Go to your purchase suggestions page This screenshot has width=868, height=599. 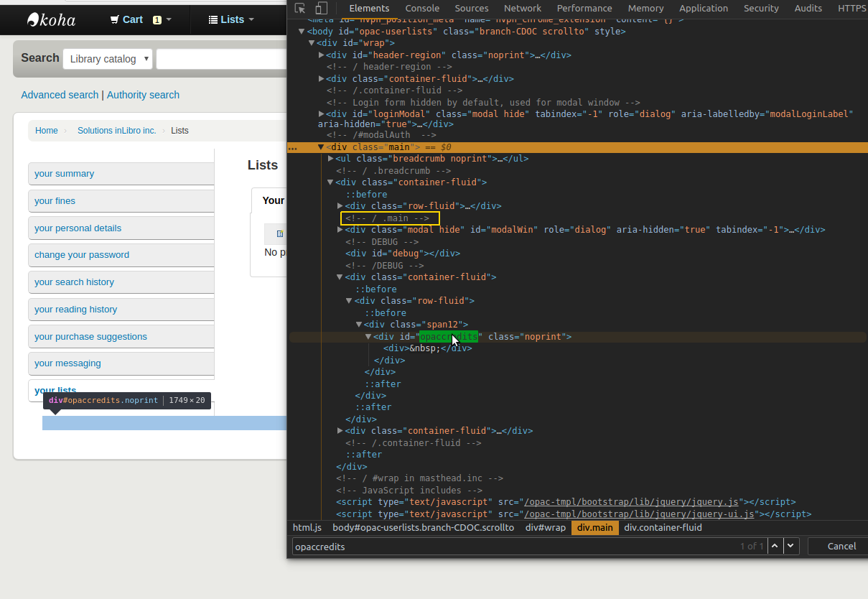90,336
